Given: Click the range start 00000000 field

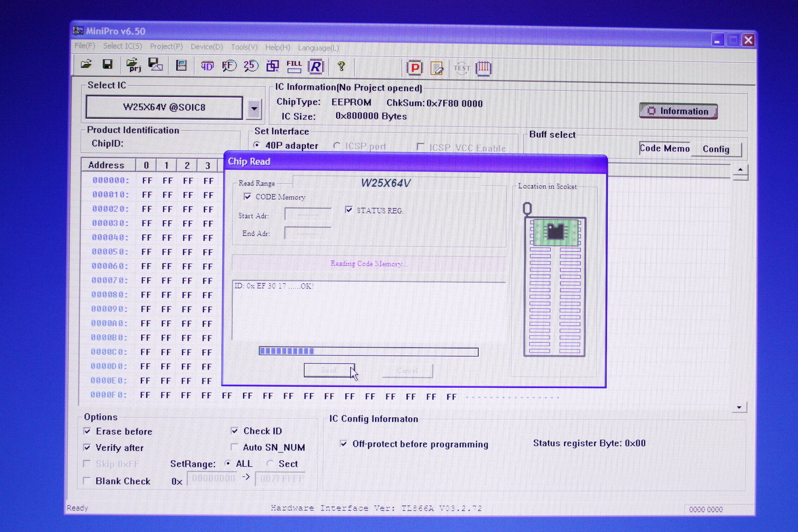Looking at the screenshot, I should pyautogui.click(x=213, y=479).
